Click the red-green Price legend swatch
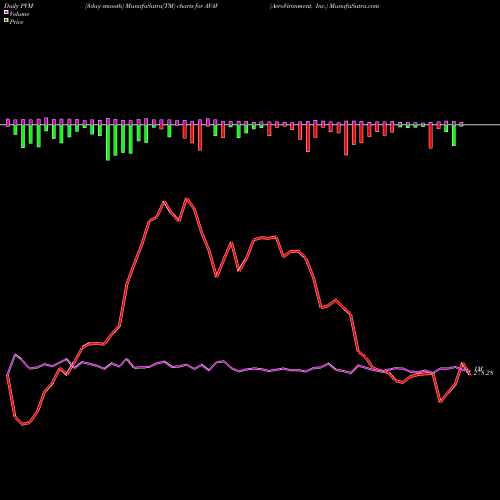 point(6,21)
